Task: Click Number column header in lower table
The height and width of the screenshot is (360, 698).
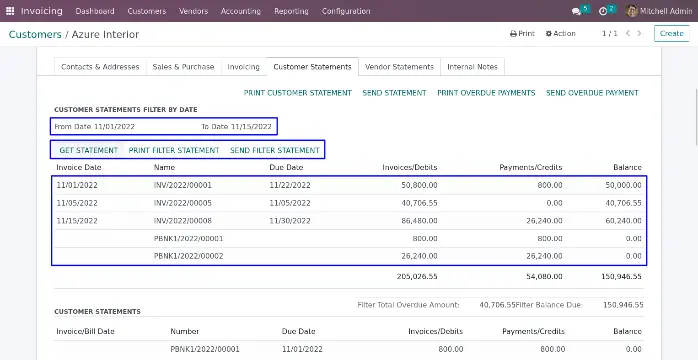Action: (x=185, y=331)
